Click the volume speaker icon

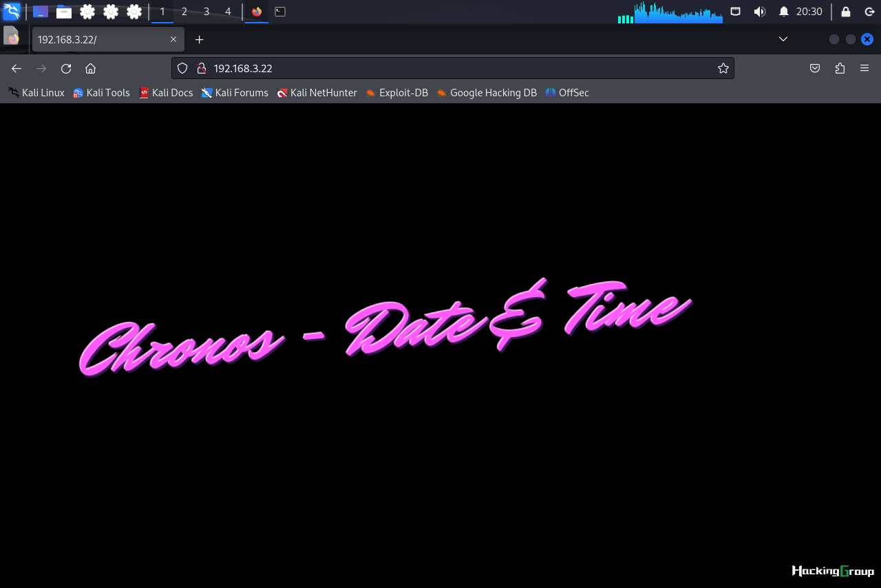[759, 12]
